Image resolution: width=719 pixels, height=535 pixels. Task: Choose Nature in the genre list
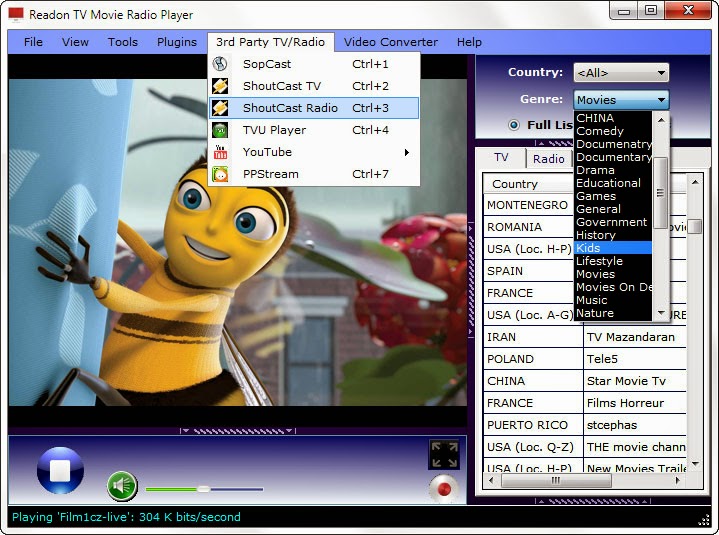click(x=613, y=313)
